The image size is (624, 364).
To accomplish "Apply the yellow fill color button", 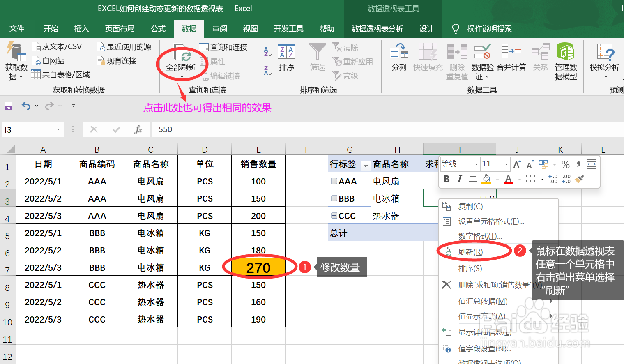I will (487, 179).
